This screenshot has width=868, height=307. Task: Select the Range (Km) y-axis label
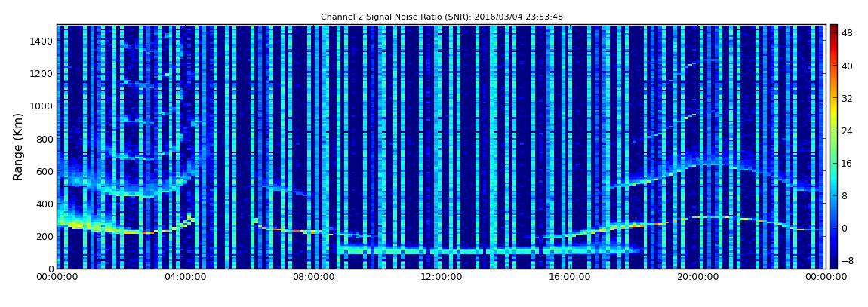[x=18, y=147]
